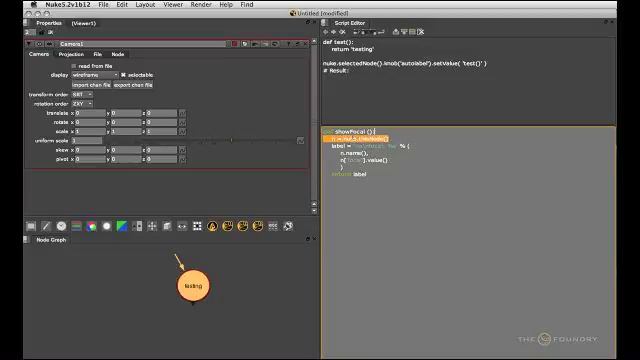Click the help question mark on Camera1 panel
The image size is (640, 360).
(288, 44)
